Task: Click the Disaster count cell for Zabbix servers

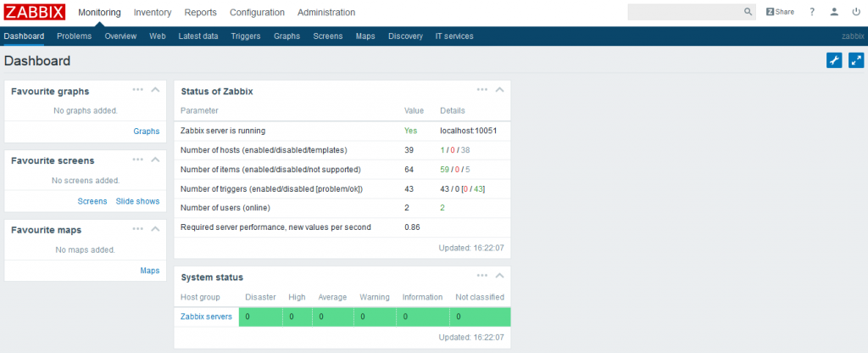Action: point(260,317)
